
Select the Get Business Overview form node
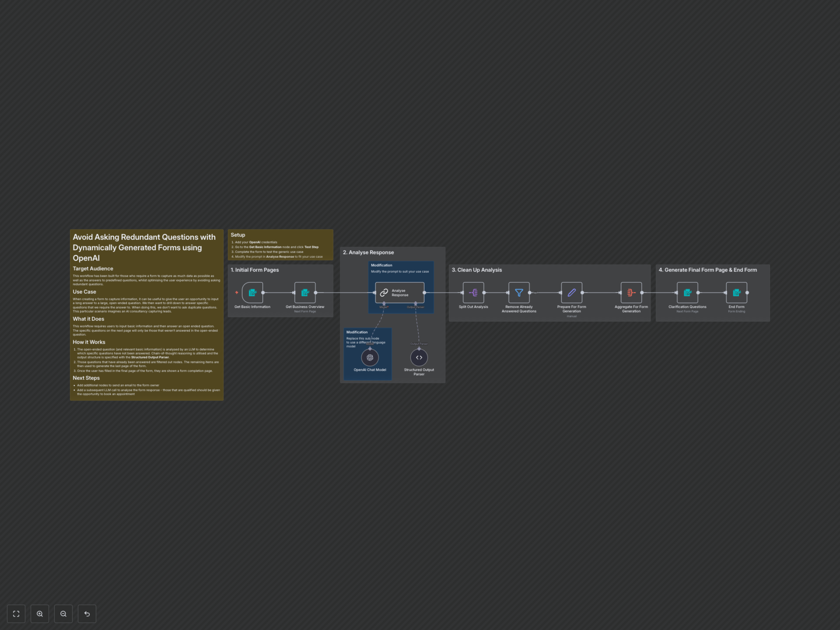point(305,292)
